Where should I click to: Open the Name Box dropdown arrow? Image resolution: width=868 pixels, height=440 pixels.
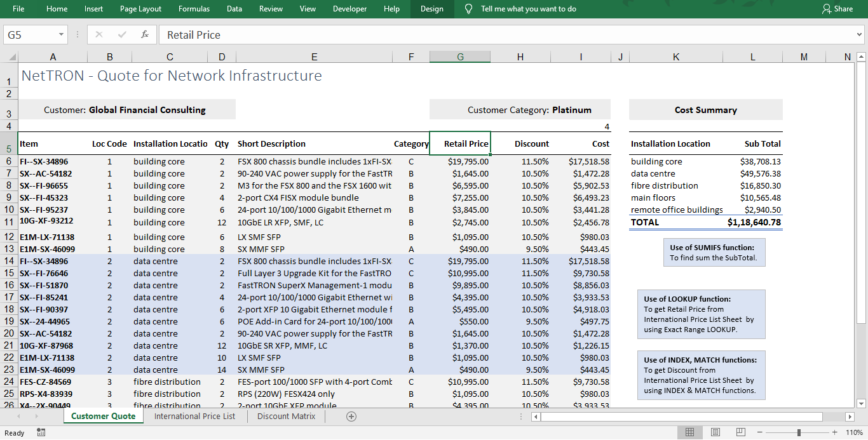[x=61, y=35]
